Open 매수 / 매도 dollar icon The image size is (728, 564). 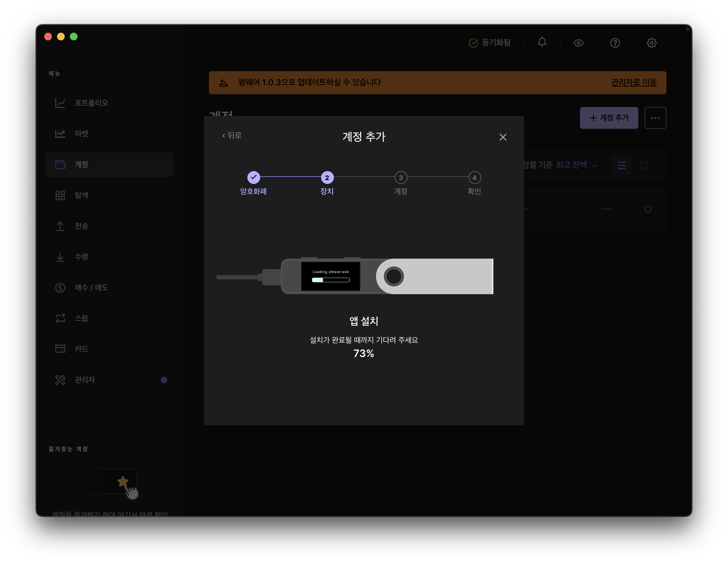coord(60,288)
